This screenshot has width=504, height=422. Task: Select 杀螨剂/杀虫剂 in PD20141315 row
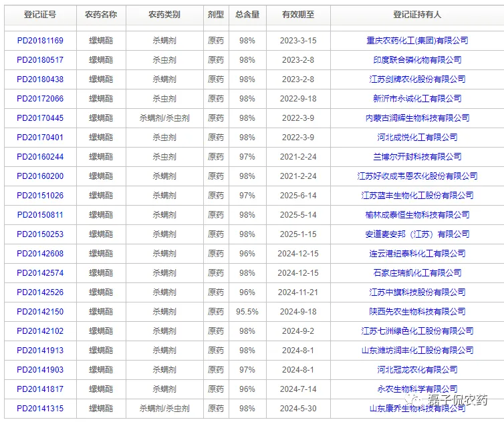(x=164, y=409)
